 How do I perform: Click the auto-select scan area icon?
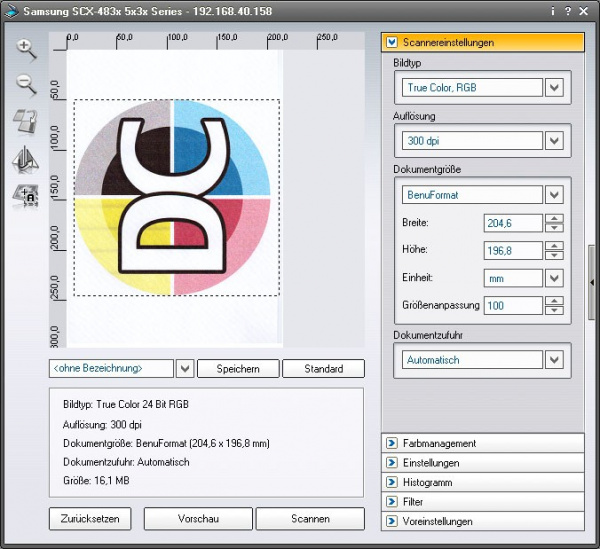pyautogui.click(x=26, y=195)
